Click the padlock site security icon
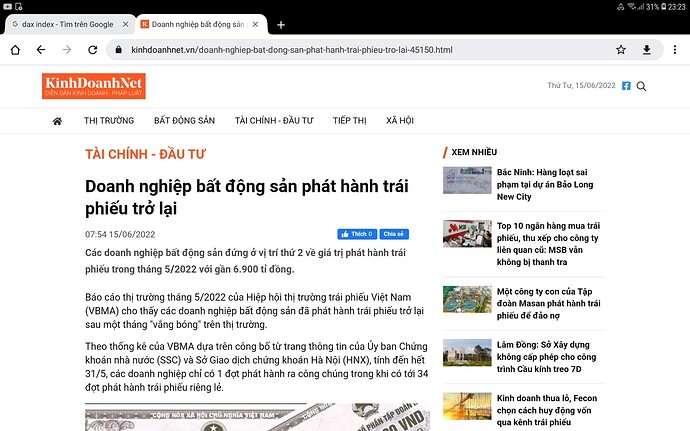 (118, 50)
